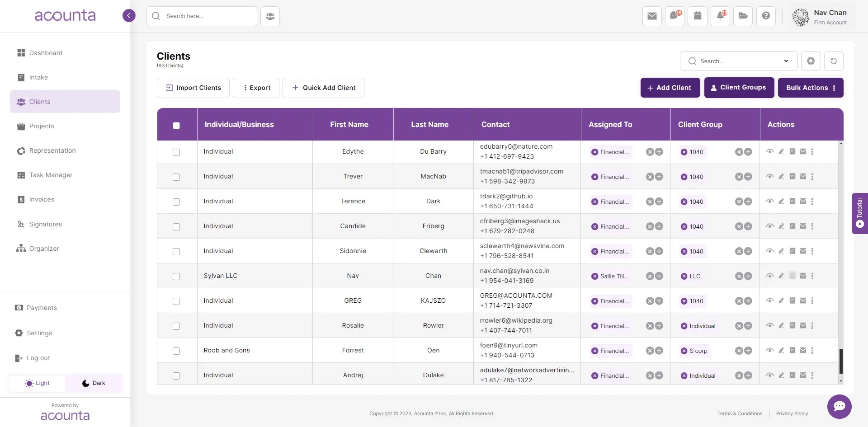Navigate to the Invoices section

pyautogui.click(x=42, y=199)
